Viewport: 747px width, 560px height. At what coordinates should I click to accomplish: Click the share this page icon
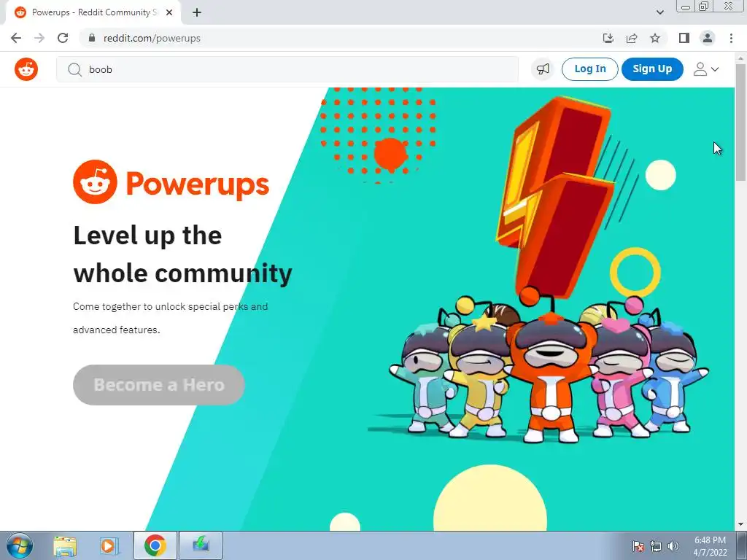pos(632,38)
